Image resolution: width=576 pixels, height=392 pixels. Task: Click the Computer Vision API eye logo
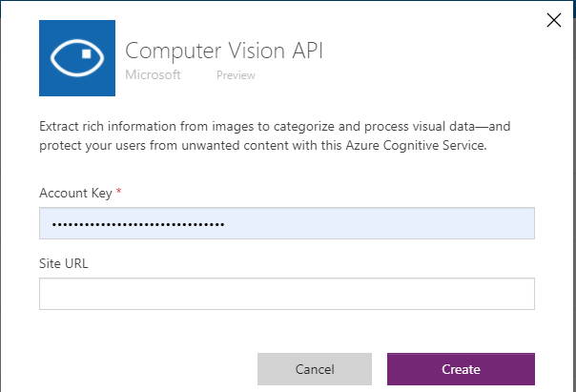(x=77, y=58)
